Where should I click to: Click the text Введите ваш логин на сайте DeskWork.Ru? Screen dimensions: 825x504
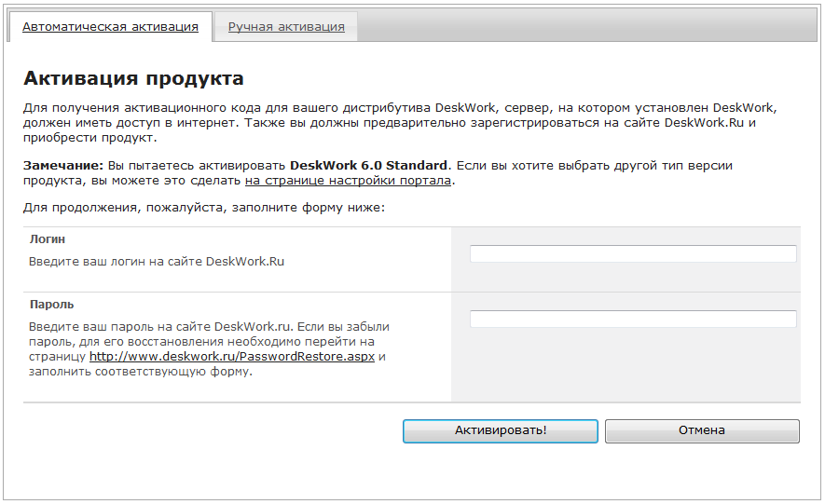point(157,262)
